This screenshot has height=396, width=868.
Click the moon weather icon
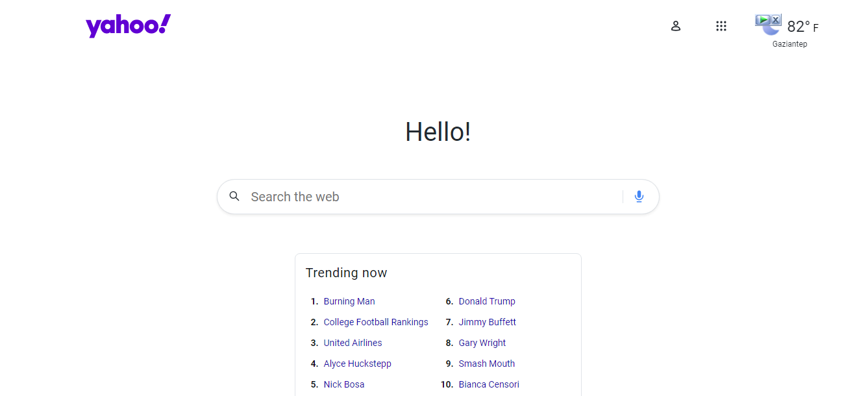(771, 29)
